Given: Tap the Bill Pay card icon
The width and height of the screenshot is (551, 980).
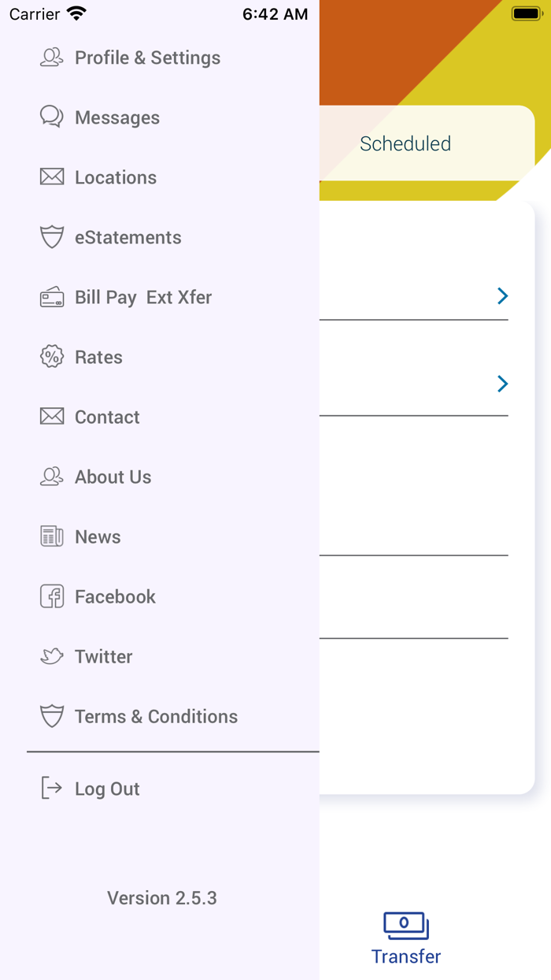Looking at the screenshot, I should pyautogui.click(x=52, y=298).
